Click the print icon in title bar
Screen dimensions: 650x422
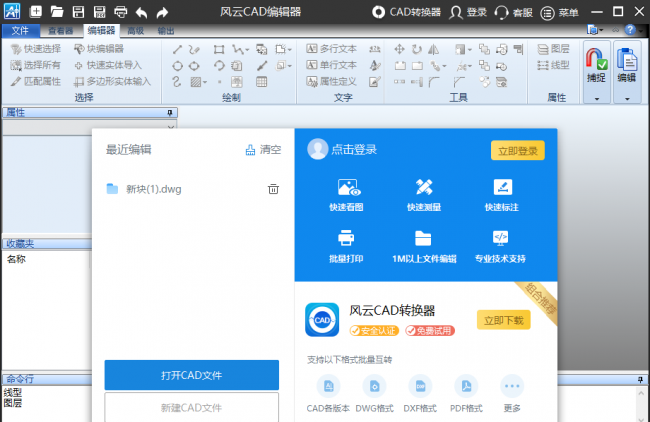coord(121,12)
